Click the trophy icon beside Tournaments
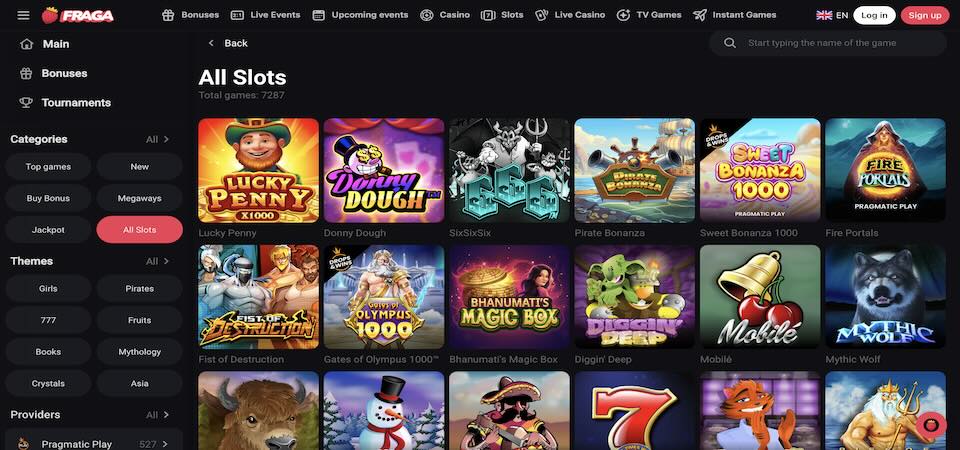Image resolution: width=960 pixels, height=450 pixels. point(26,103)
